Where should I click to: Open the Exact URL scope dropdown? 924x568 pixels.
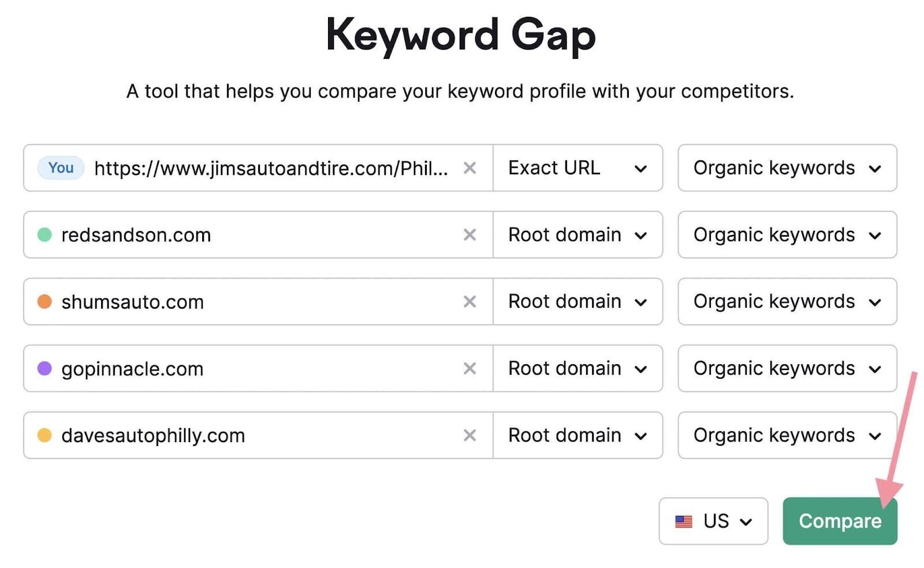pyautogui.click(x=577, y=168)
